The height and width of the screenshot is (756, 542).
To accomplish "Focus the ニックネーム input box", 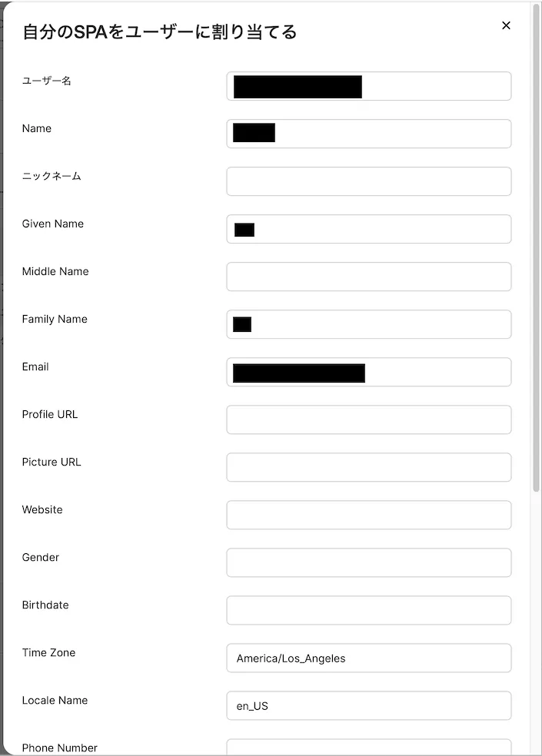I will pyautogui.click(x=369, y=181).
